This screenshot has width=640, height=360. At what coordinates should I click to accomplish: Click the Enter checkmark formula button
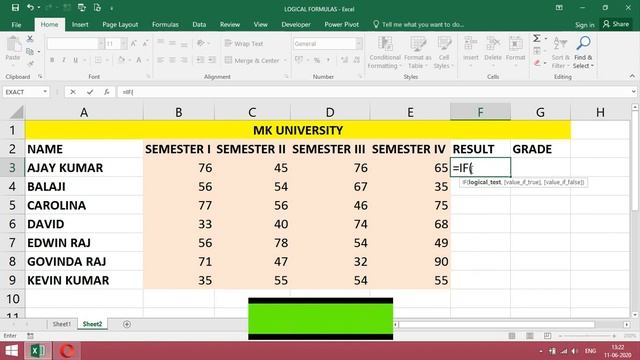click(89, 92)
